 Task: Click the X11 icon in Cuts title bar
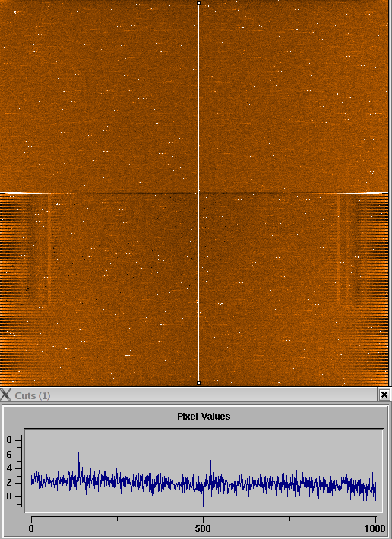pyautogui.click(x=5, y=395)
